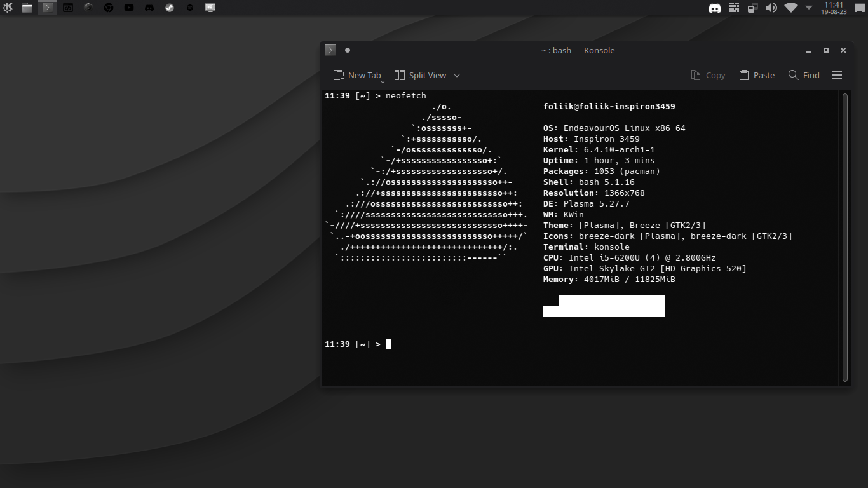868x488 pixels.
Task: Open the monitor-shaped launcher in the panel
Action: pyautogui.click(x=210, y=8)
